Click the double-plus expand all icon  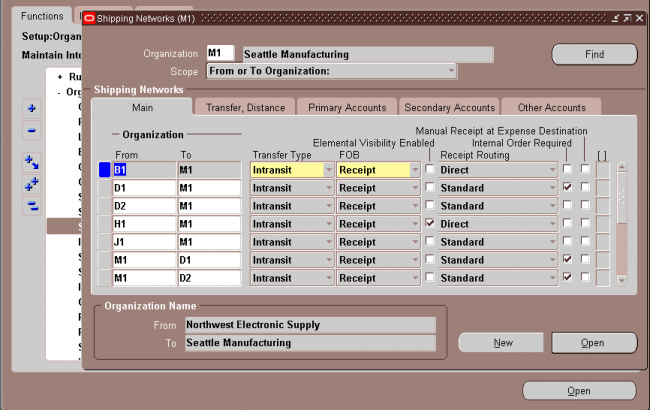(32, 184)
